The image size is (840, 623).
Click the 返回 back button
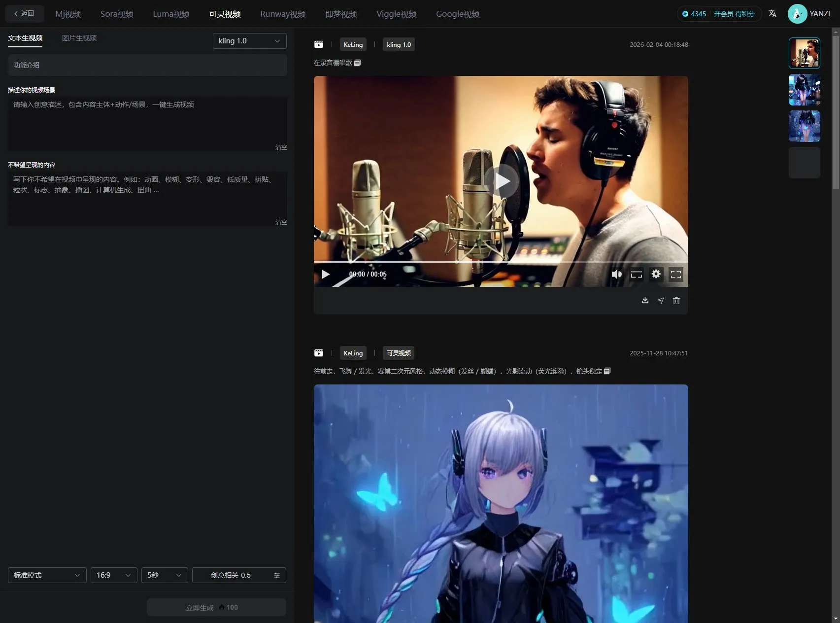[25, 14]
